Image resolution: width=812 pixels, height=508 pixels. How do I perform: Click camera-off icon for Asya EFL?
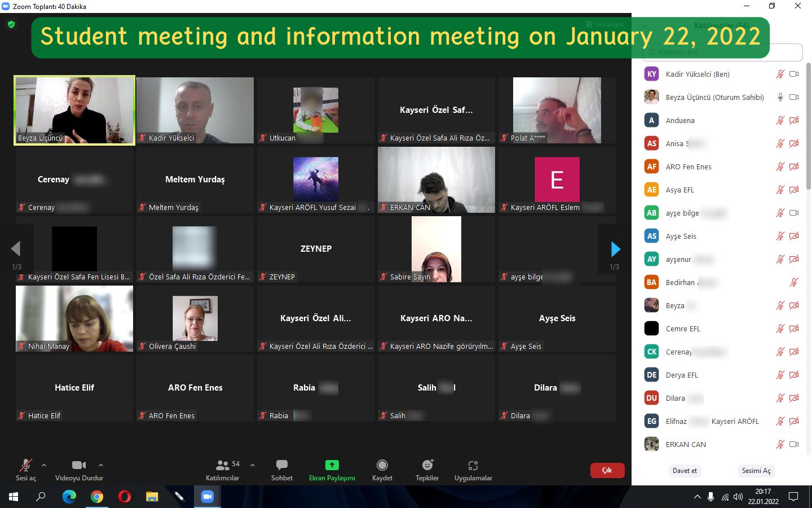[794, 190]
